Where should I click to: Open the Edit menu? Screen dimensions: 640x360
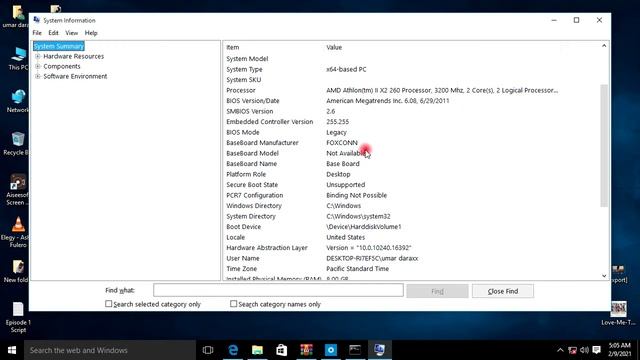point(53,33)
